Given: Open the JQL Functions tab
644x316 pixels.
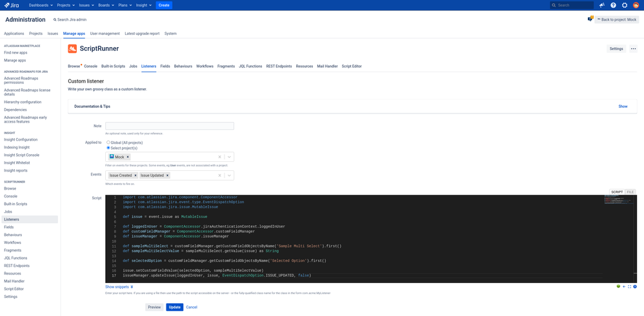Looking at the screenshot, I should click(250, 66).
